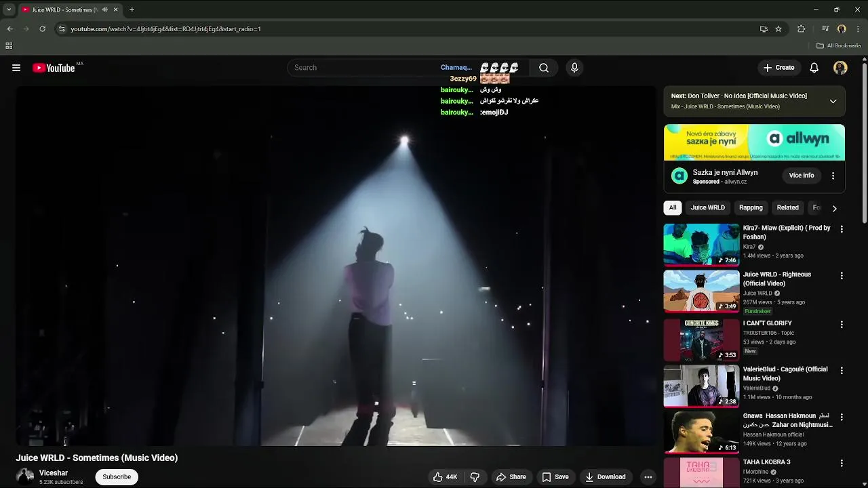868x488 pixels.
Task: Open the tab search dropdown arrow
Action: [8, 9]
